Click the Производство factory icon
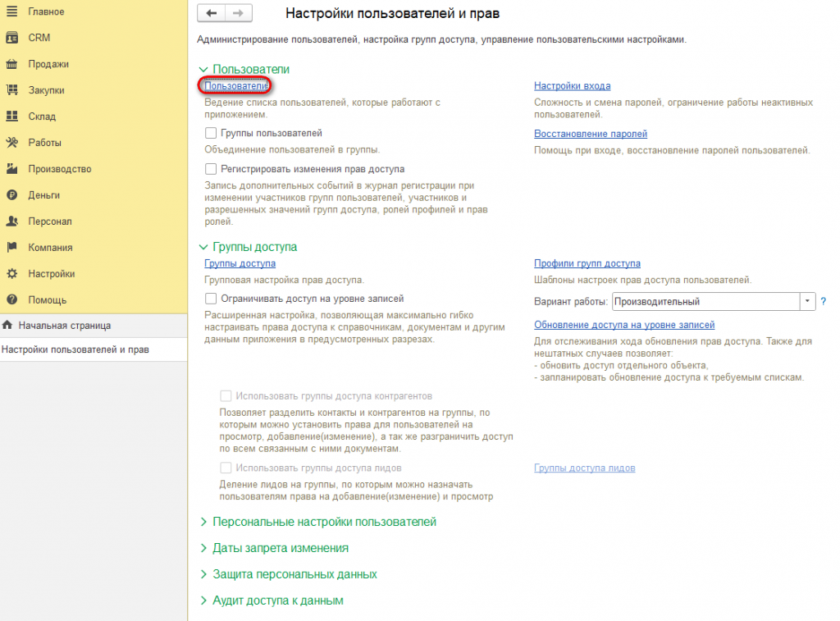This screenshot has width=840, height=621. tap(11, 169)
